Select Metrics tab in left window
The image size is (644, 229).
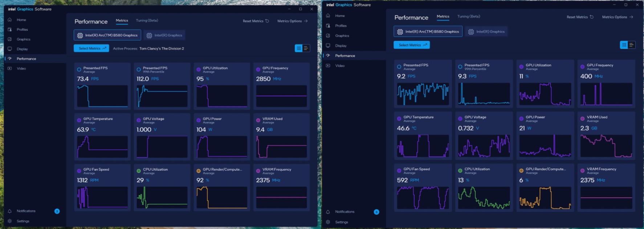pyautogui.click(x=122, y=21)
